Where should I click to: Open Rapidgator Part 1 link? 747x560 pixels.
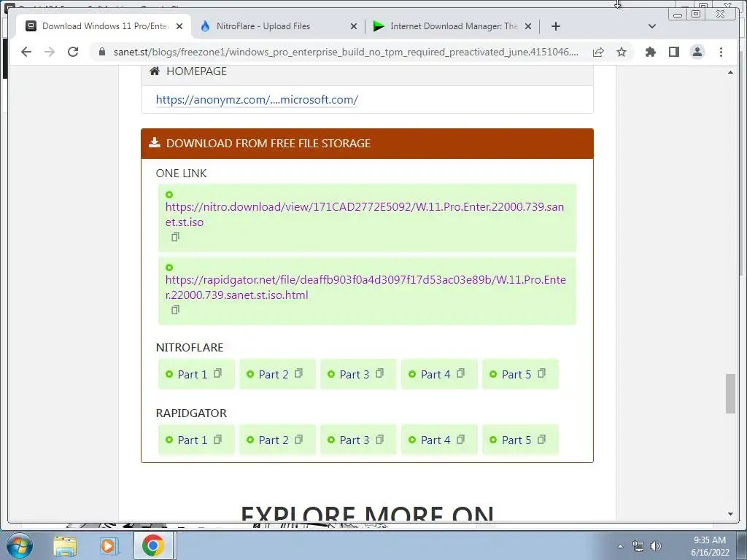193,440
